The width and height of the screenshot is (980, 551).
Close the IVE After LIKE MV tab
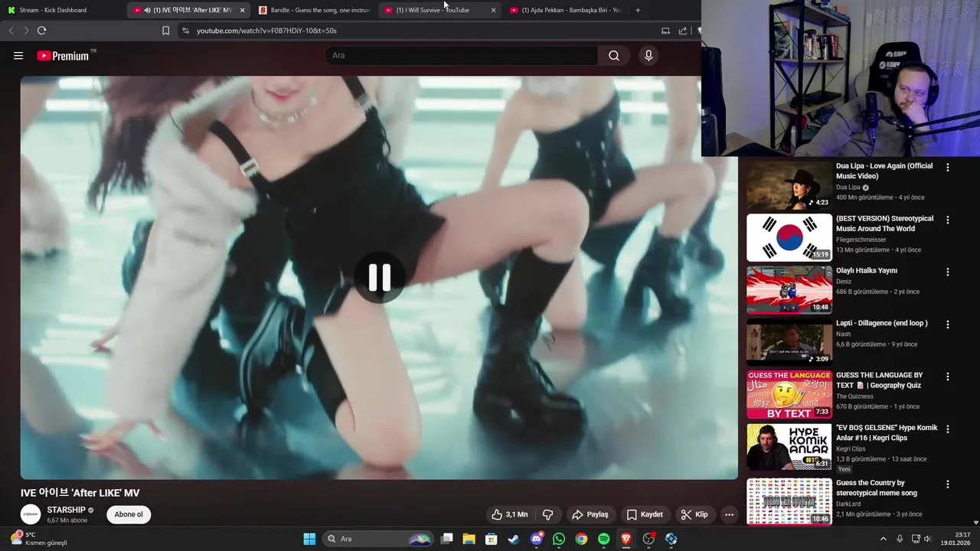(x=242, y=10)
